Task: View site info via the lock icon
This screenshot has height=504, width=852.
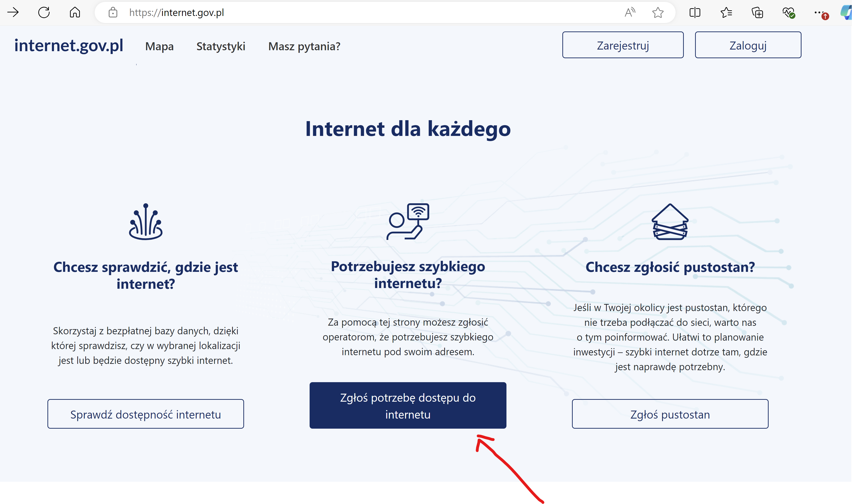Action: tap(113, 13)
